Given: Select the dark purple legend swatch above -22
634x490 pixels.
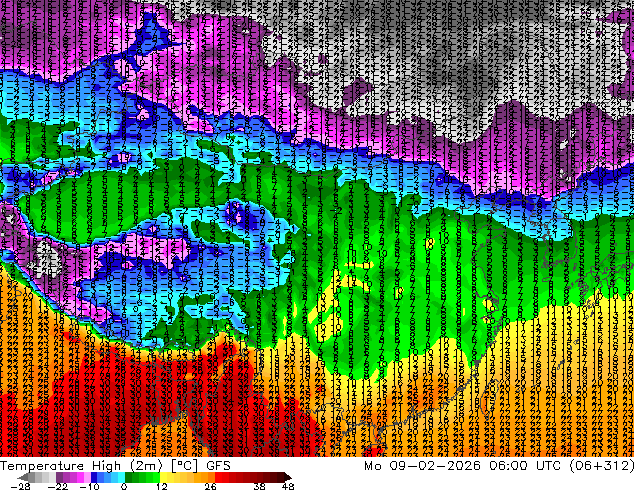Looking at the screenshot, I should [59, 477].
